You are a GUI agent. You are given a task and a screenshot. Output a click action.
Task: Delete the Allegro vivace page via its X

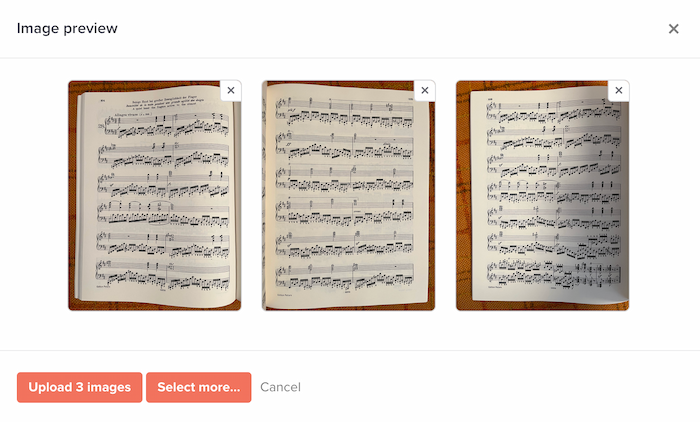tap(231, 91)
